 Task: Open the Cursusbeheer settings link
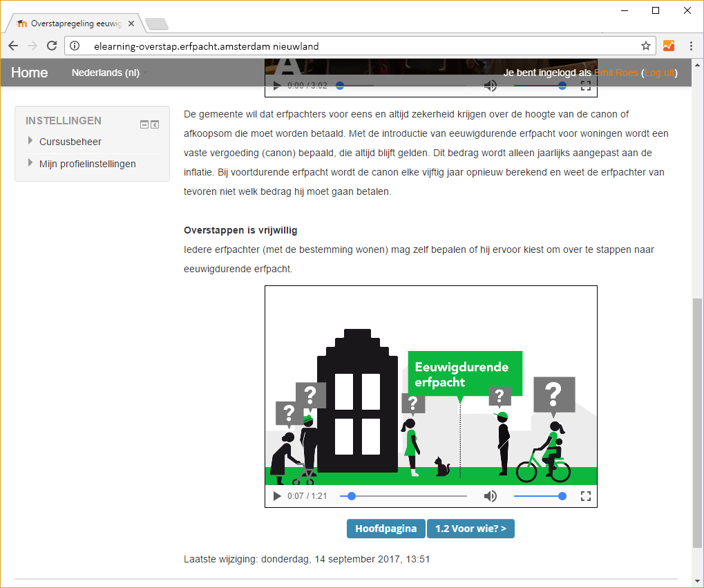(x=70, y=142)
